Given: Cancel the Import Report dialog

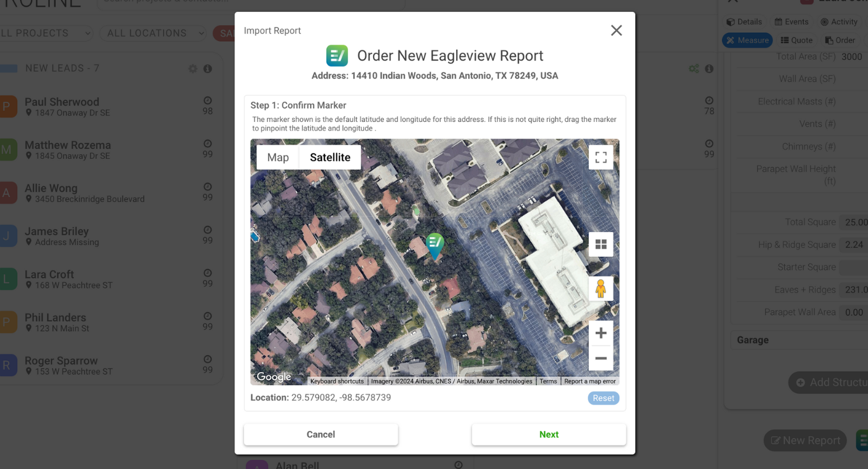Looking at the screenshot, I should pyautogui.click(x=320, y=434).
